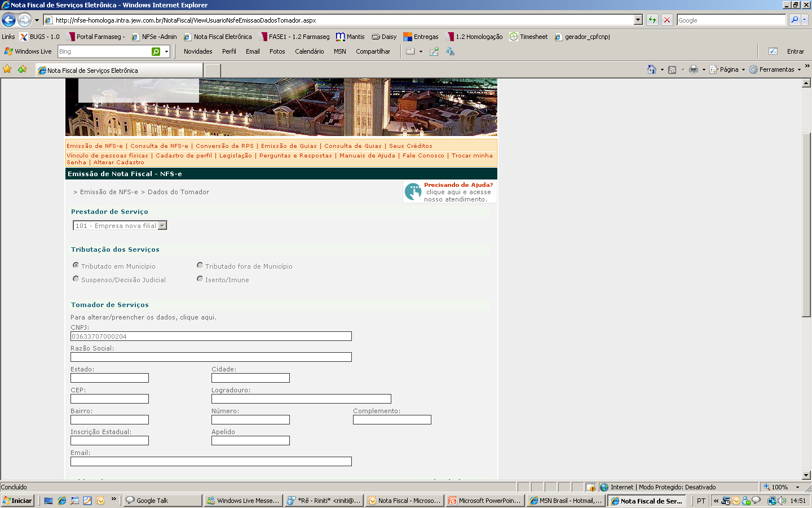Click the Print icon in command bar
The height and width of the screenshot is (508, 812).
click(694, 69)
